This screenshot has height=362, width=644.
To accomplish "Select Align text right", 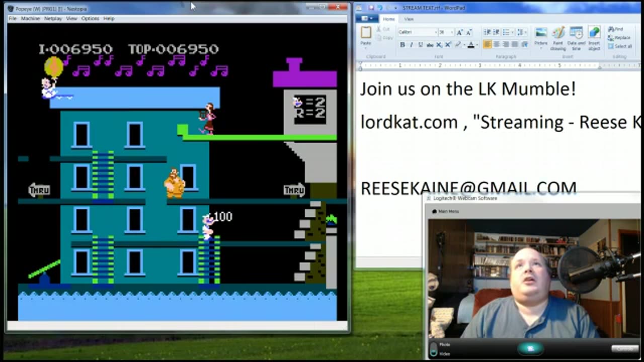I will coord(506,44).
